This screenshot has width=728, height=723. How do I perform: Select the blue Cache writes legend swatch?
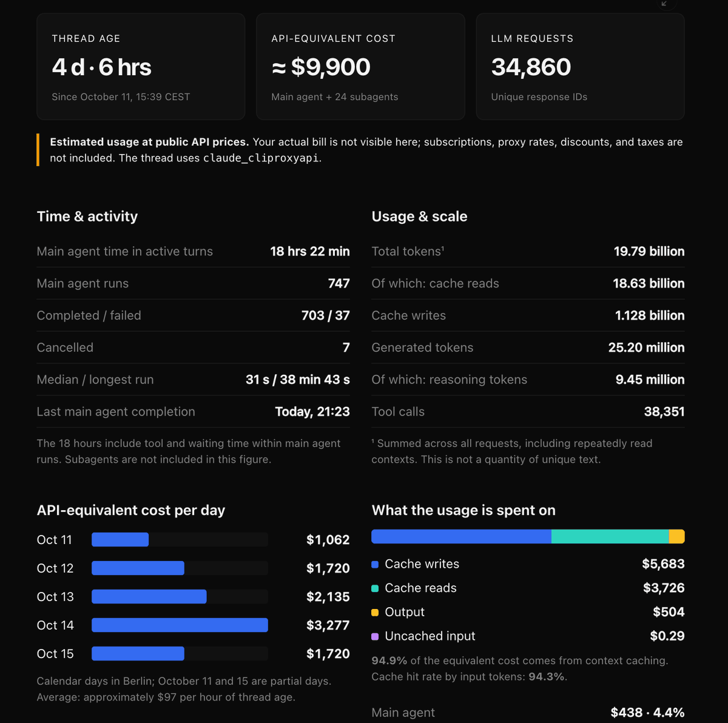[x=375, y=565]
